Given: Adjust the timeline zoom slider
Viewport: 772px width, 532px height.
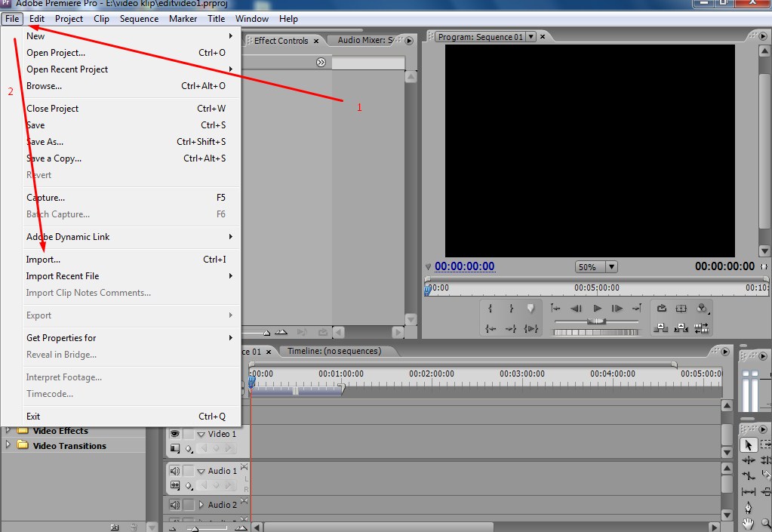Looking at the screenshot, I should click(195, 528).
